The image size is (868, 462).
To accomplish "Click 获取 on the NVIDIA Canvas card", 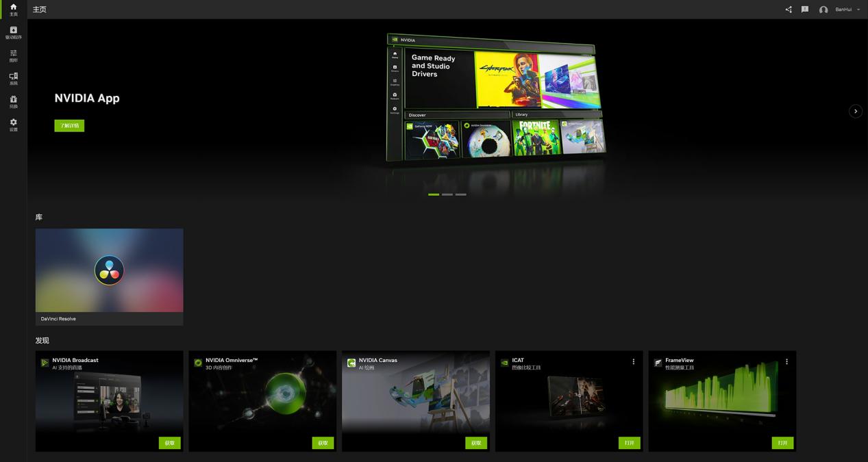I will click(x=475, y=443).
